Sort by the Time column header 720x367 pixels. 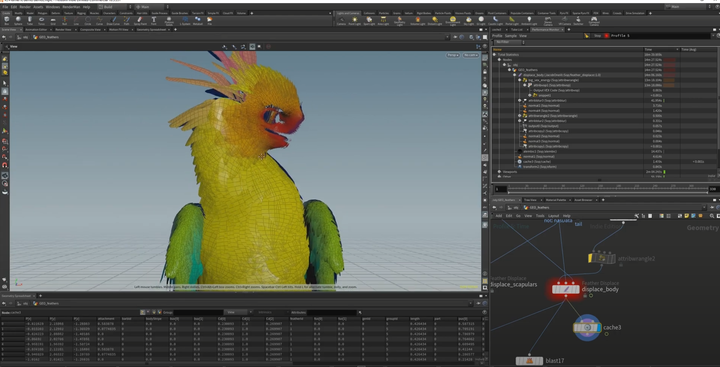[661, 49]
